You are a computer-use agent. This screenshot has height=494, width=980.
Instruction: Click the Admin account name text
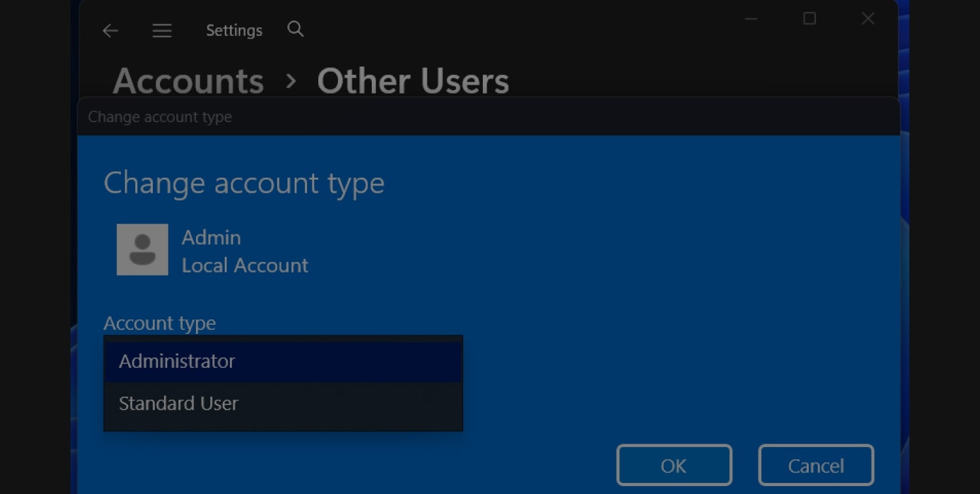coord(211,237)
